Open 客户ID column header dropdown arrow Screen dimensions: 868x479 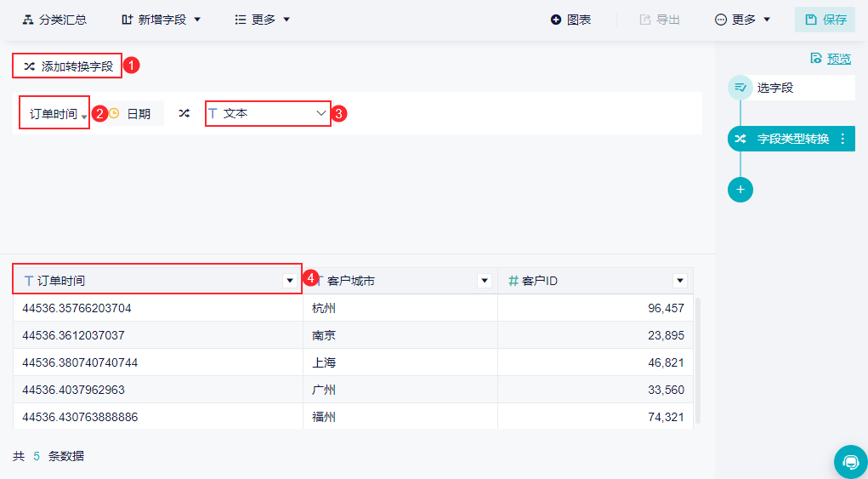(679, 281)
